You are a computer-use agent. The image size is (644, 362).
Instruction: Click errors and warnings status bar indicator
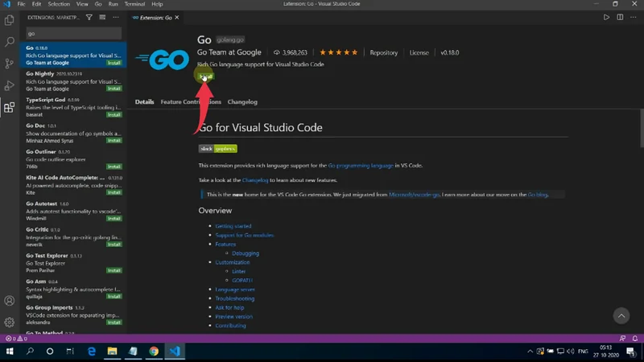pos(14,339)
